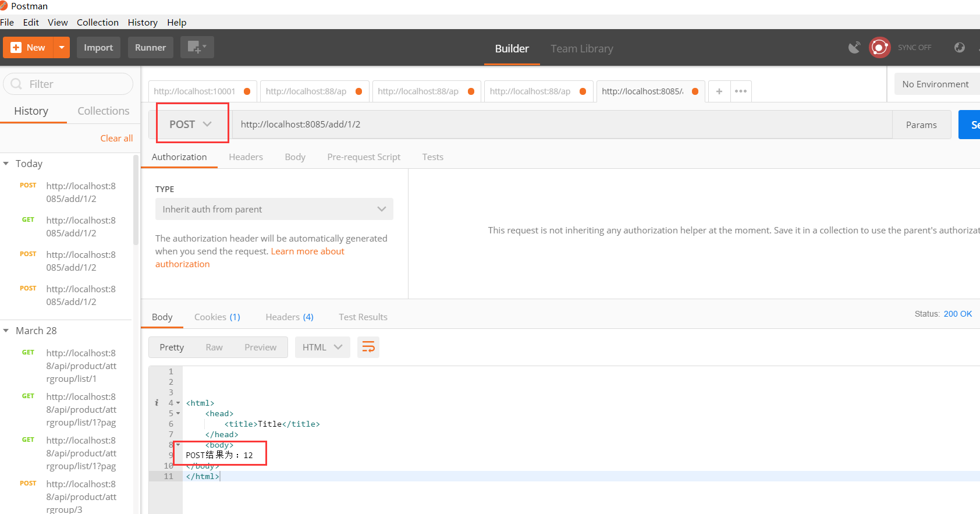The height and width of the screenshot is (514, 980).
Task: Click the Clear all link
Action: (x=116, y=138)
